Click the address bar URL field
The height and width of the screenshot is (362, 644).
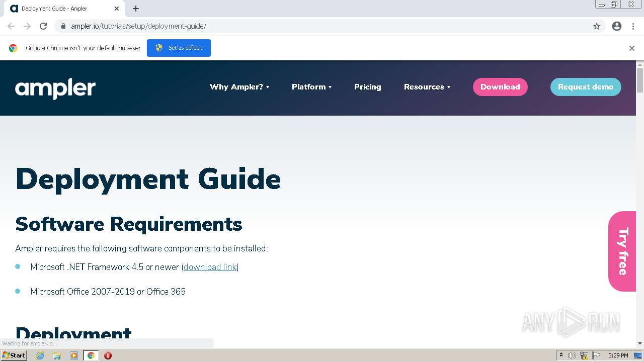pyautogui.click(x=322, y=26)
